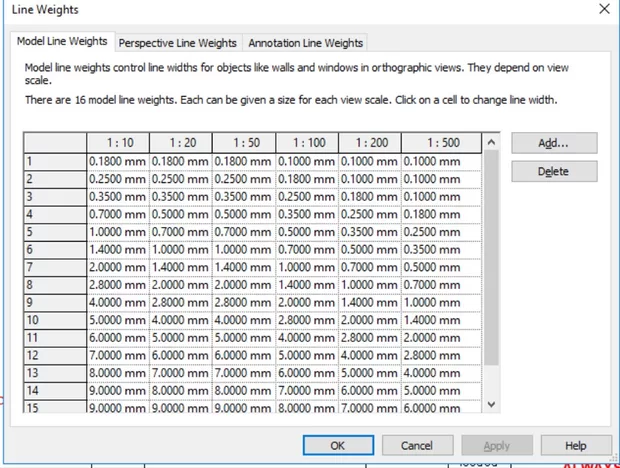Edit row 5 cell under 1 : 500
Viewport: 620px width, 468px height.
pyautogui.click(x=442, y=232)
